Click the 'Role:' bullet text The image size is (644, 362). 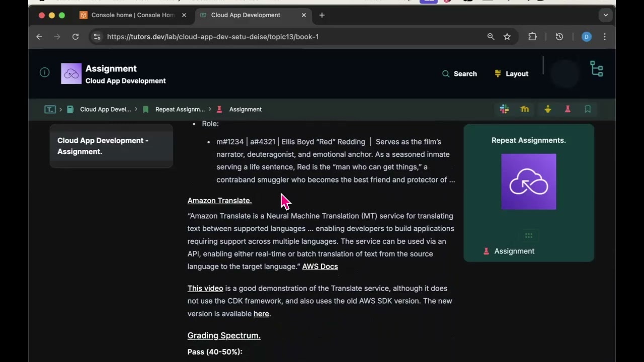point(210,124)
